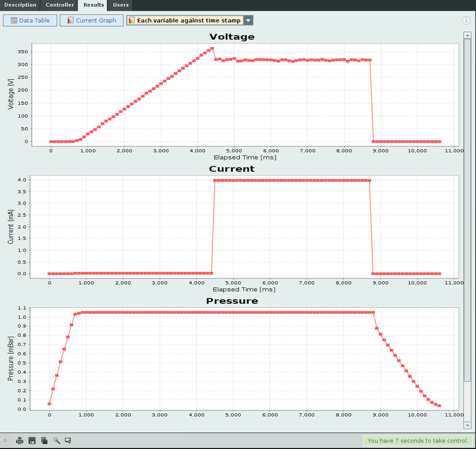Select the Results tab
The height and width of the screenshot is (449, 476).
pos(94,5)
